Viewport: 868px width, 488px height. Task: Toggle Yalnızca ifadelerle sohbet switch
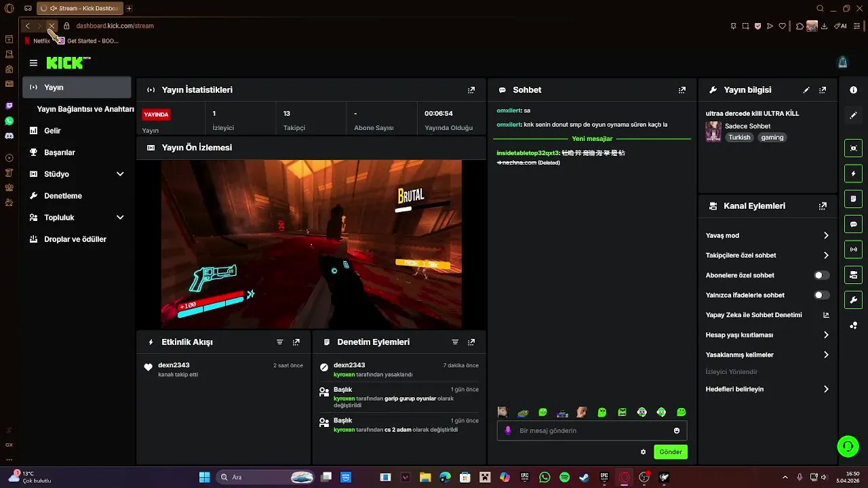click(x=821, y=296)
